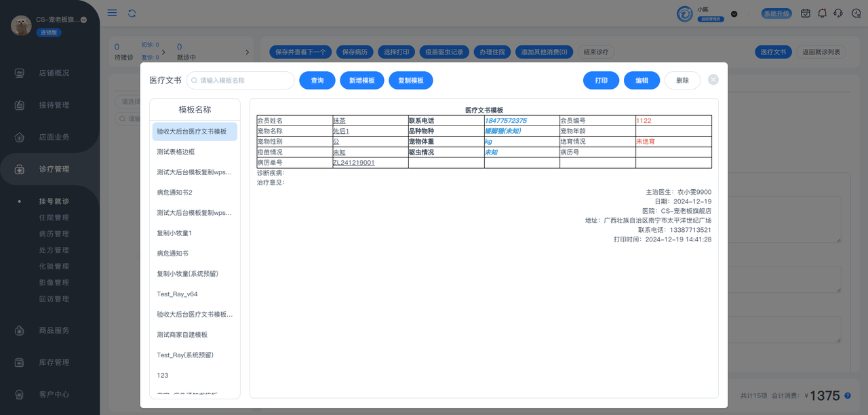Click the help icon beside total 1375

click(848, 396)
